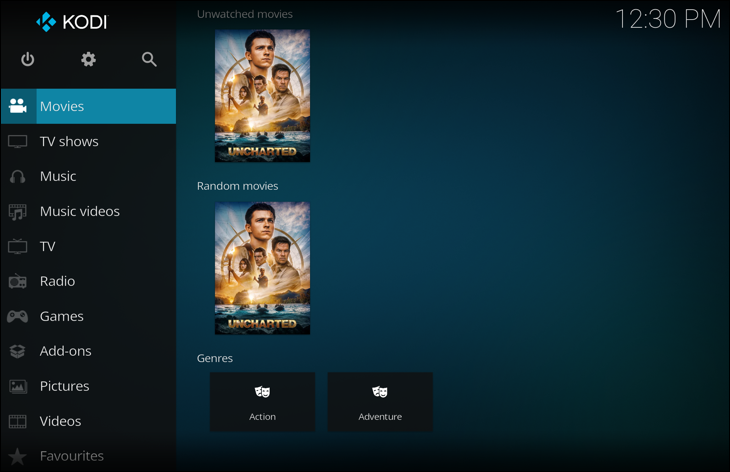Click the masks icon on Adventure tile
730x472 pixels.
coord(380,392)
